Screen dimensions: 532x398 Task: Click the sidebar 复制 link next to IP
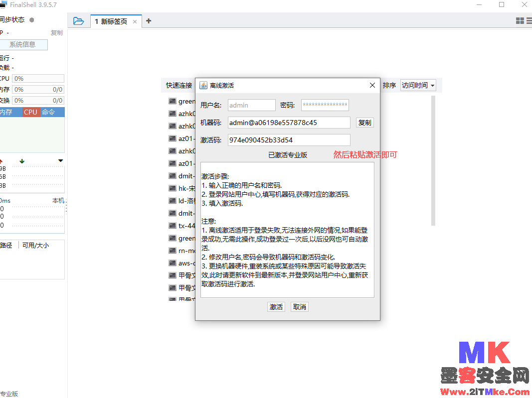pyautogui.click(x=57, y=32)
